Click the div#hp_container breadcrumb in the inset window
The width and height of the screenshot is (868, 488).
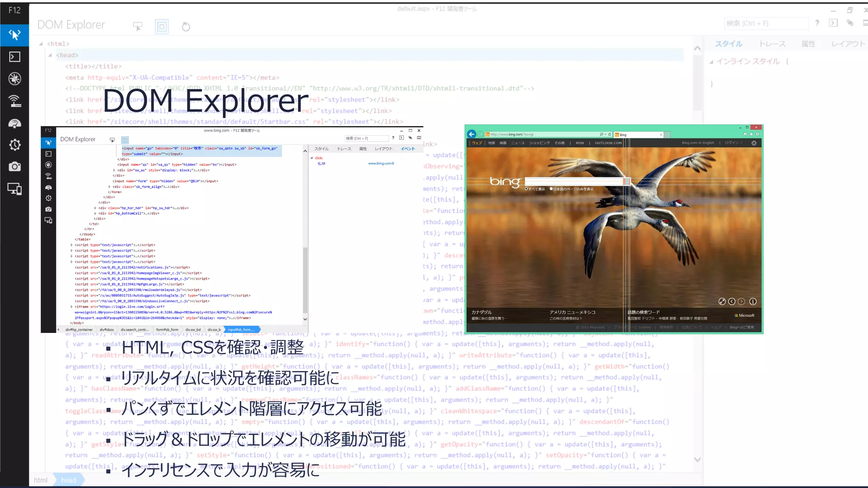(x=79, y=330)
